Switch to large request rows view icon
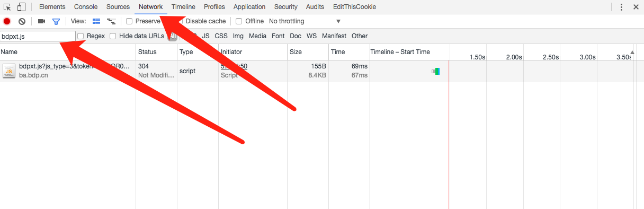Screen dimensions: 644x209 click(96, 21)
